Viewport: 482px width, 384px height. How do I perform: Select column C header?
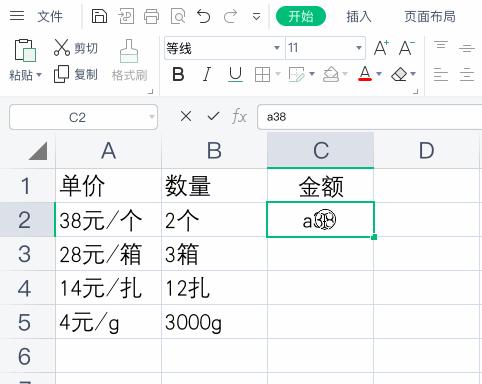pos(321,151)
